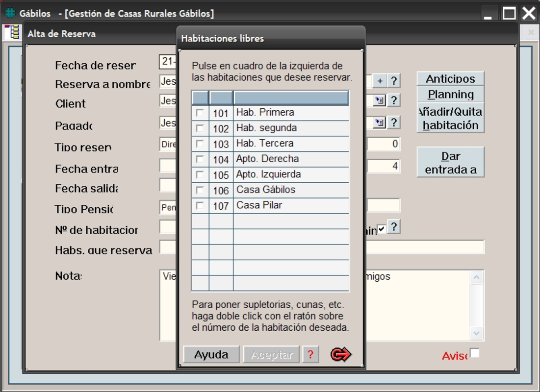The width and height of the screenshot is (540, 392).
Task: Select the Casa Gábilos room name
Action: point(265,190)
